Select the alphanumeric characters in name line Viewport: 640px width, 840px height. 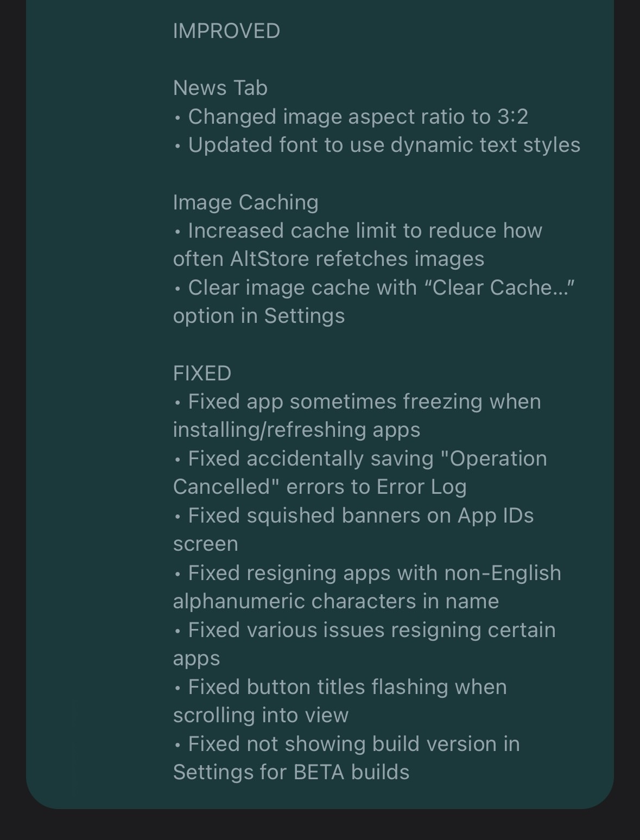pos(336,601)
